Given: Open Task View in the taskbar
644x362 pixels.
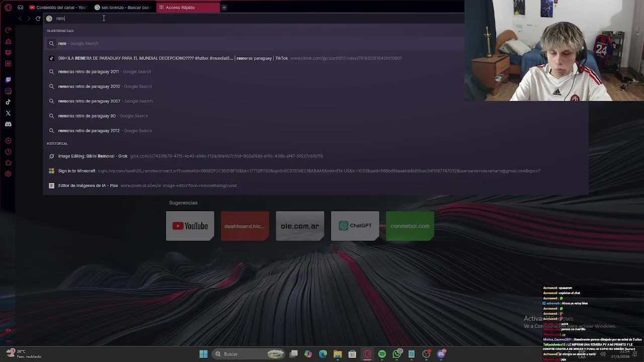Looking at the screenshot, I should [294, 354].
